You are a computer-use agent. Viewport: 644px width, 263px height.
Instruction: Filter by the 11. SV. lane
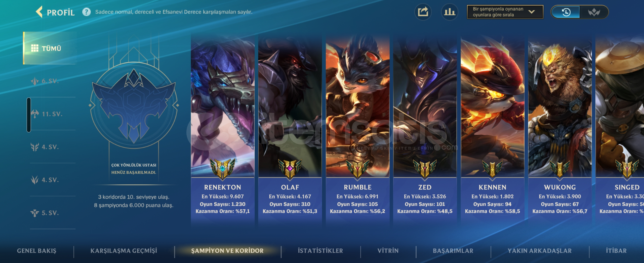click(52, 114)
